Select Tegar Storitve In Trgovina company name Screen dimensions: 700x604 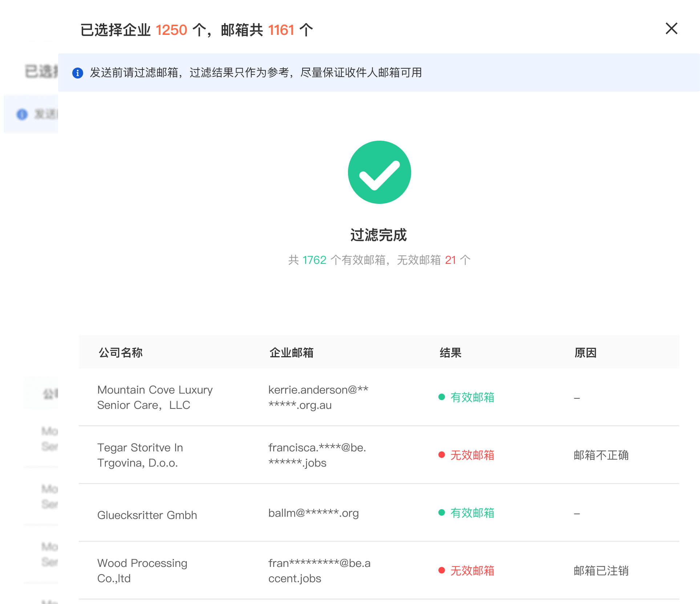click(x=140, y=455)
